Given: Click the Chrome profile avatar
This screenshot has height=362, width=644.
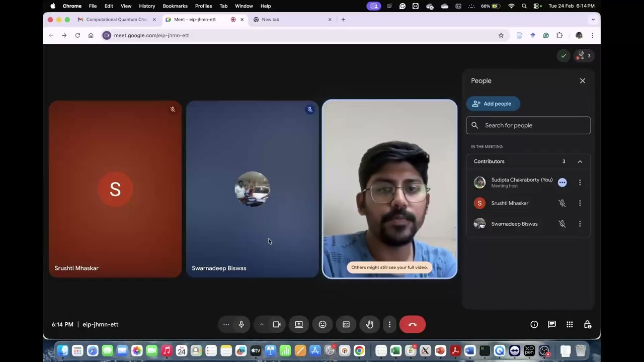Looking at the screenshot, I should [x=579, y=35].
